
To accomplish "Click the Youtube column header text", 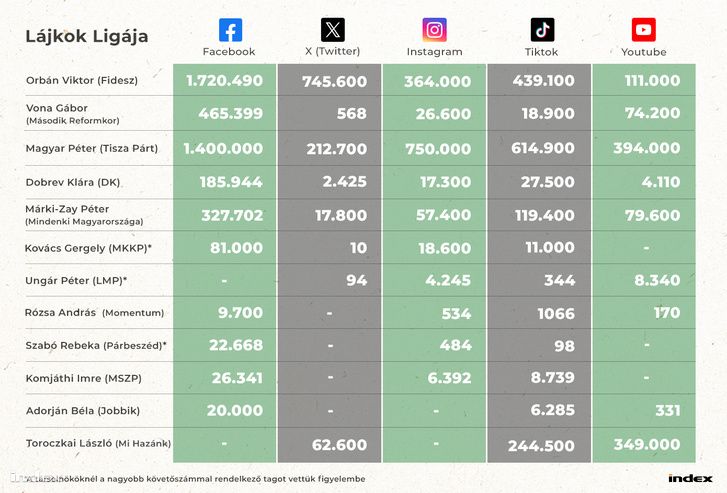I will pos(644,52).
